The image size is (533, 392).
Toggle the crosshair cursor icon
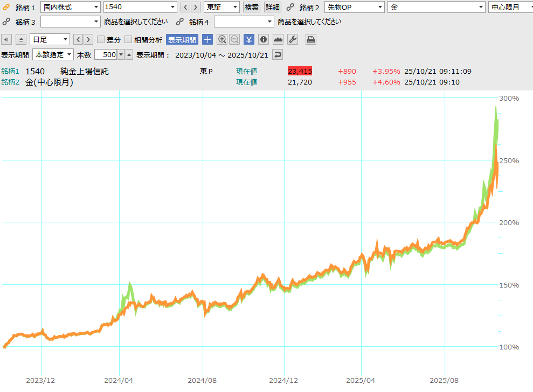tap(208, 39)
